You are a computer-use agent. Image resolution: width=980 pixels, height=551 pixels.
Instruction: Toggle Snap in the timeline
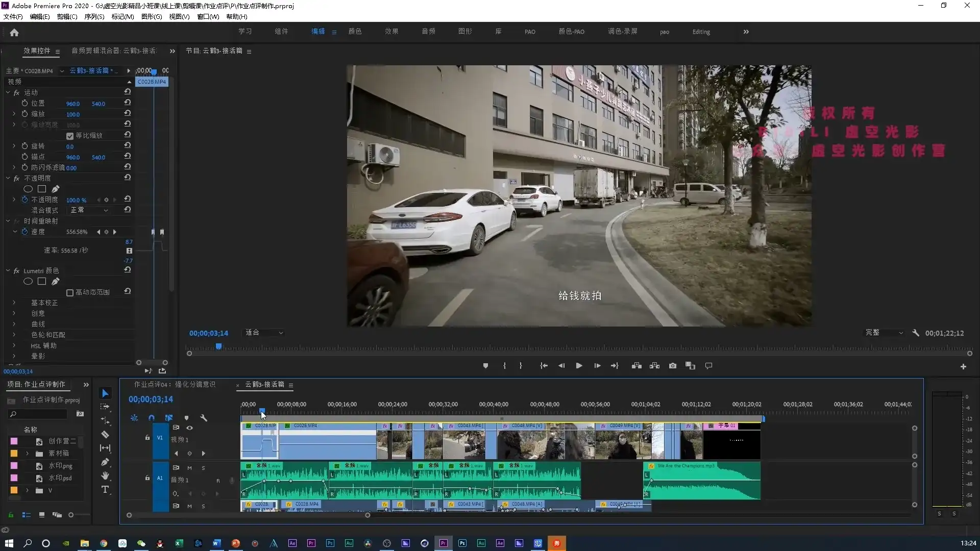[152, 418]
